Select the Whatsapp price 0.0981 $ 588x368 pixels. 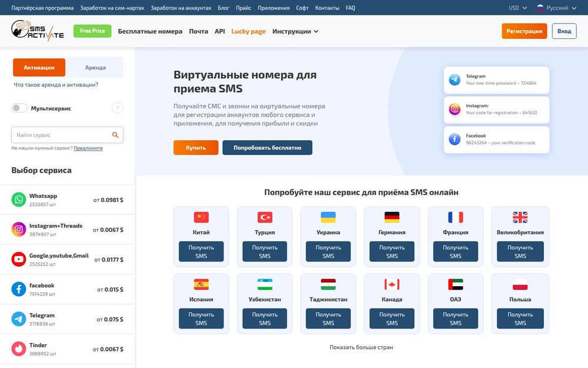click(108, 200)
